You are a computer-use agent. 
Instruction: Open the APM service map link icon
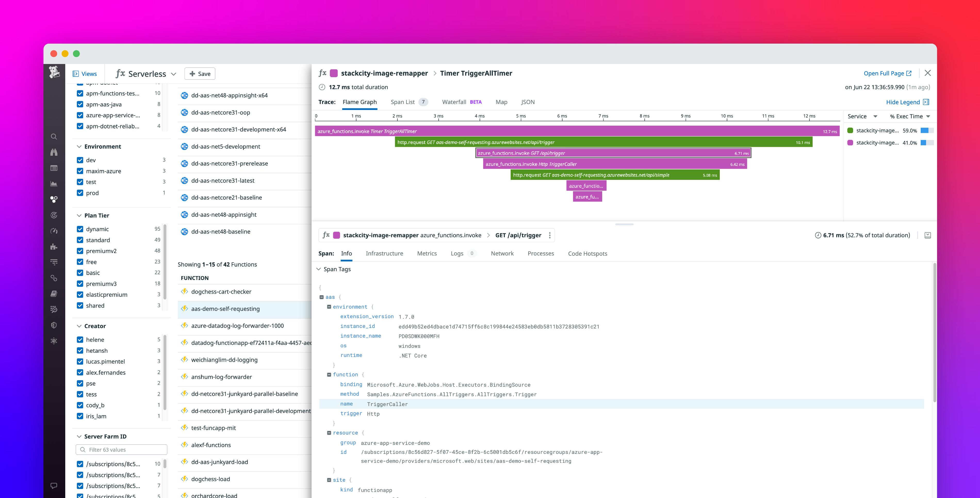(54, 278)
